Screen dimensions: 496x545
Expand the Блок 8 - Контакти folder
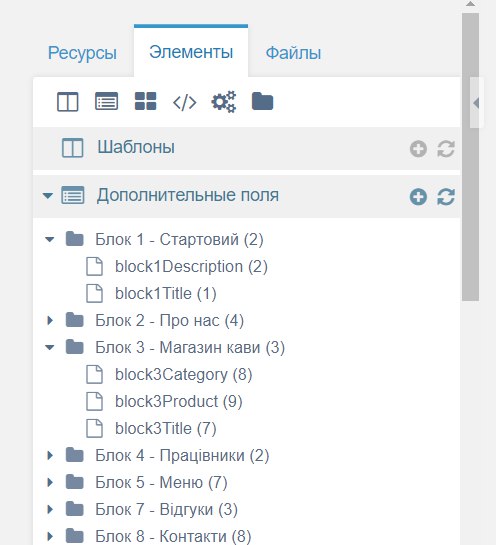pos(50,536)
